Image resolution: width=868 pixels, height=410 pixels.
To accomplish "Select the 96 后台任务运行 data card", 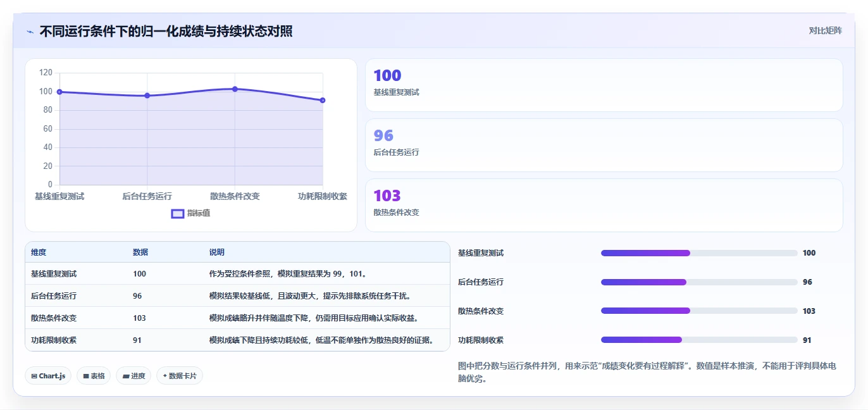I will pos(604,145).
